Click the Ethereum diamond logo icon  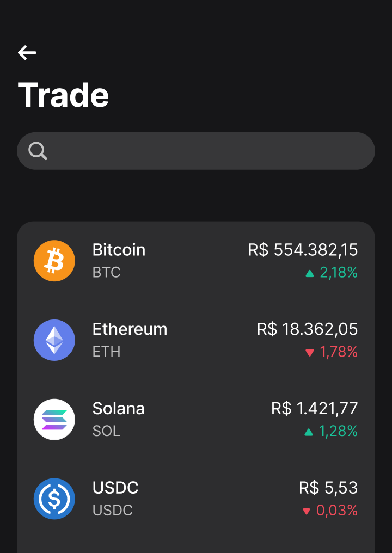(x=54, y=340)
